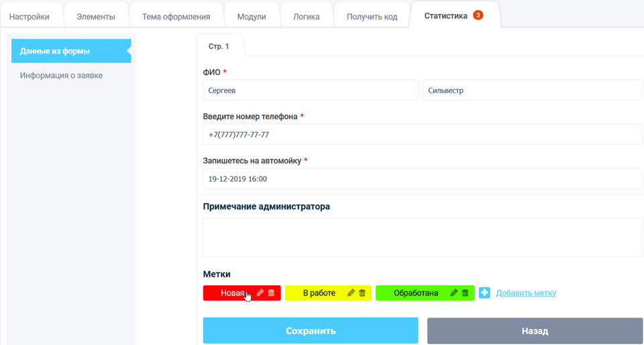
Task: Click the Запишетесь на автомойку label
Action: (x=252, y=161)
